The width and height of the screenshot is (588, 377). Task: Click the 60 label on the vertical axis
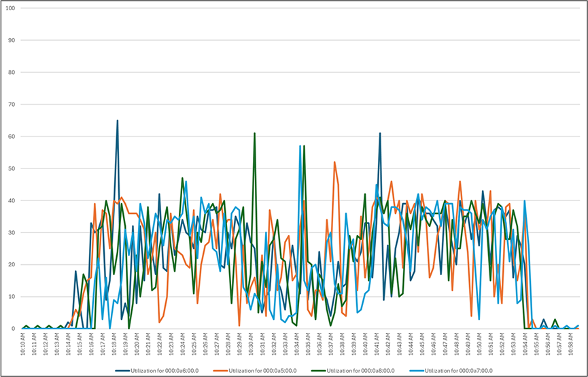[12, 137]
